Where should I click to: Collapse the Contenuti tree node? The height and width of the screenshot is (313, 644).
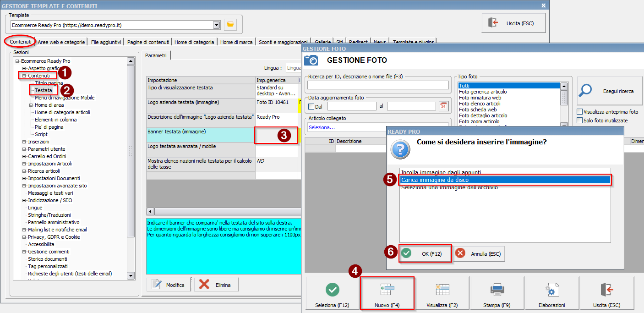point(24,76)
